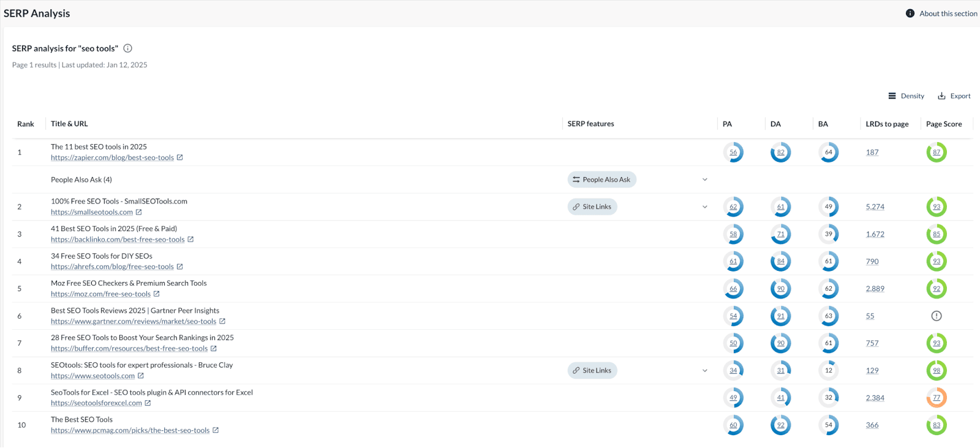This screenshot has width=980, height=448.
Task: Click PA 56 donut in the Zapier row
Action: click(x=733, y=153)
